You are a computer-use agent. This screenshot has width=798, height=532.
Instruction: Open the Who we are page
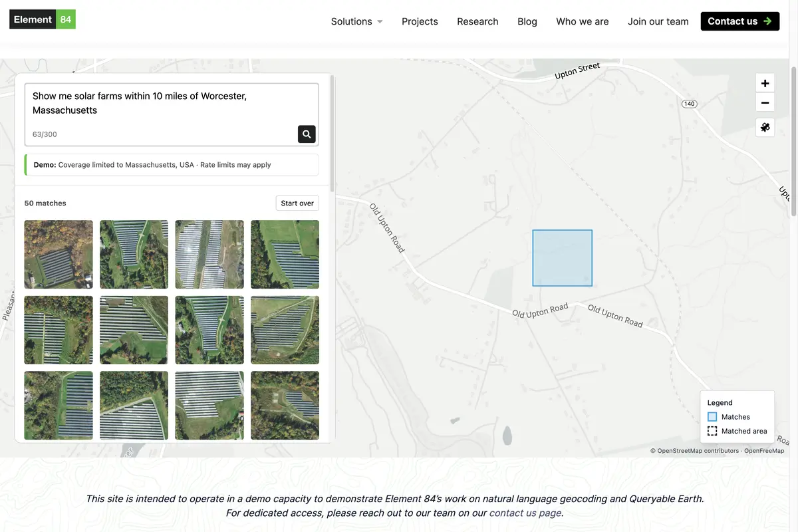pyautogui.click(x=582, y=21)
